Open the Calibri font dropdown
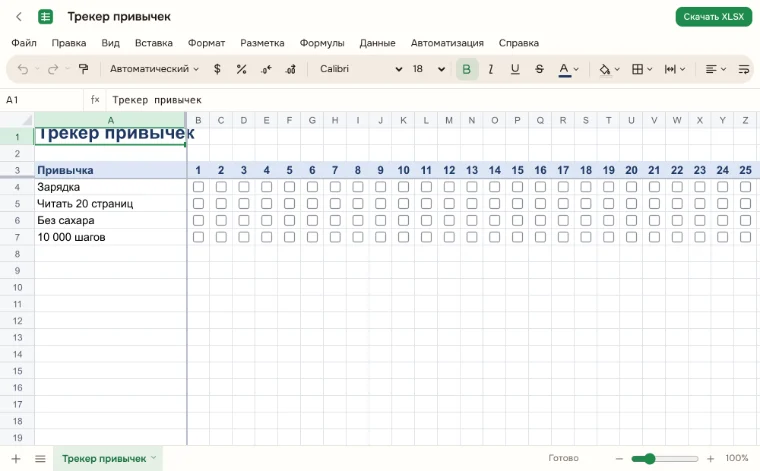Viewport: 760px width, 471px height. tap(361, 69)
